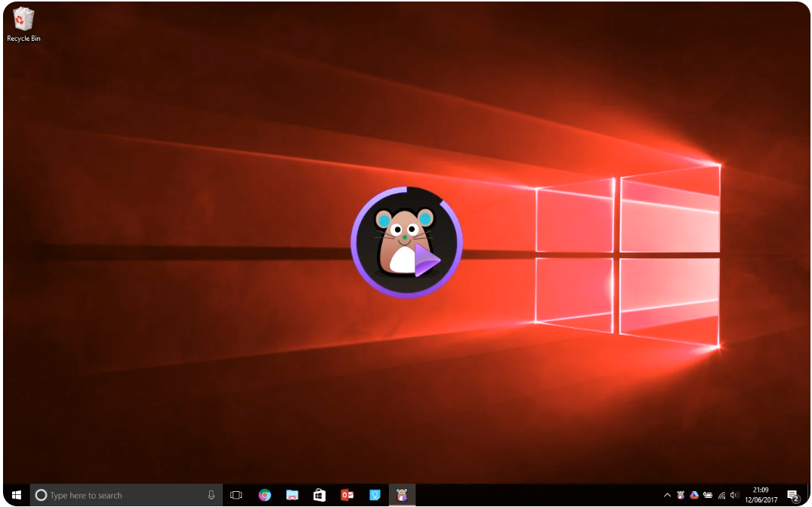812x507 pixels.
Task: Open the volume speaker tray icon
Action: (734, 495)
